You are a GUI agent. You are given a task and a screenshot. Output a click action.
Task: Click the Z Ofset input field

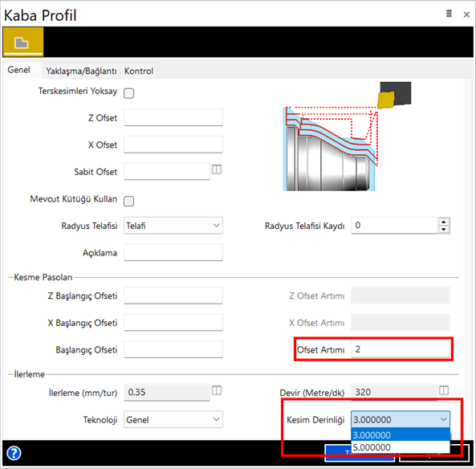point(173,117)
